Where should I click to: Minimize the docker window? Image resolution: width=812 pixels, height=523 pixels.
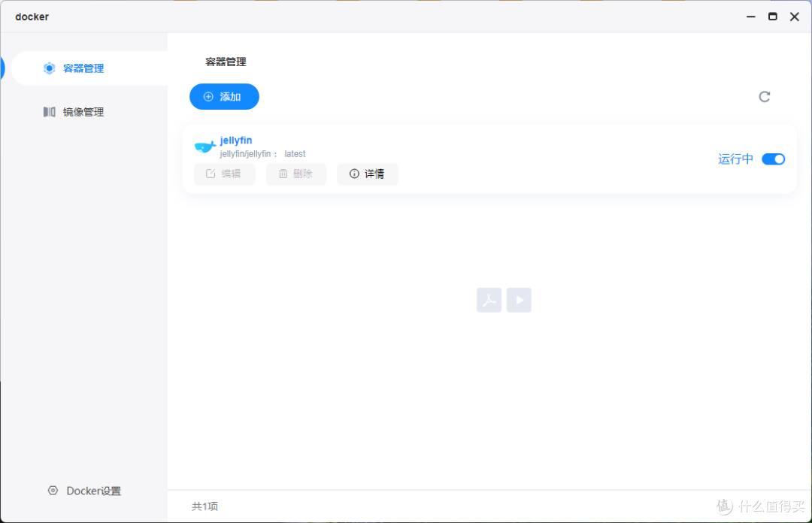click(x=751, y=17)
